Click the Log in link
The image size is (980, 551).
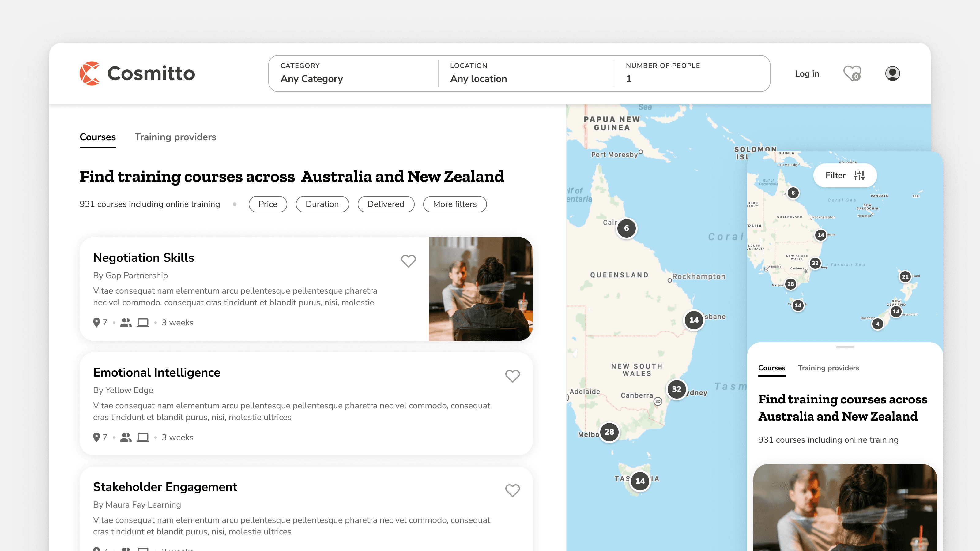pos(807,74)
